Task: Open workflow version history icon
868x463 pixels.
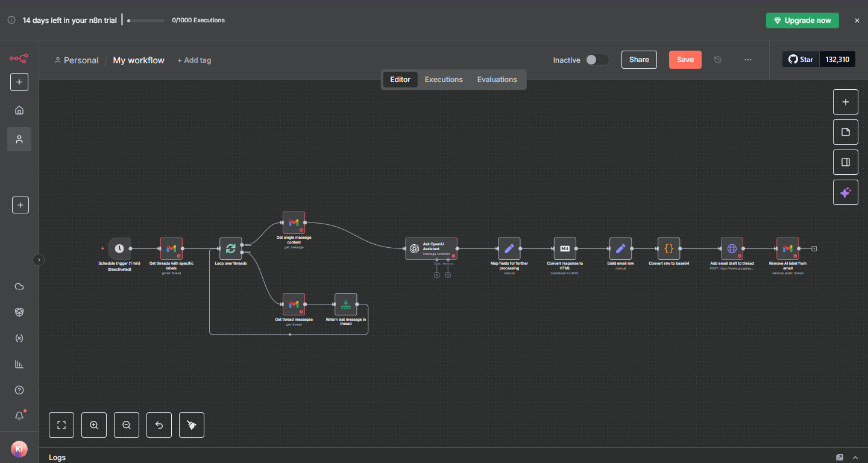Action: [x=717, y=60]
